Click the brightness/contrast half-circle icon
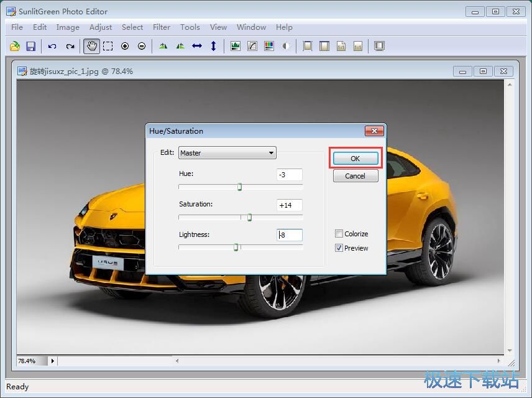Viewport: 532px width, 398px height. 286,46
